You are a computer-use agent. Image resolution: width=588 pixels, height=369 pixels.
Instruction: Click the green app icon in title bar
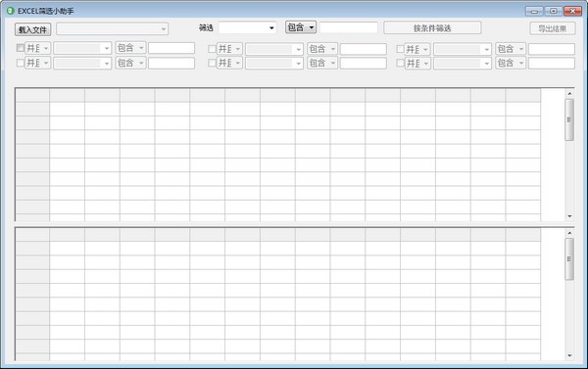pyautogui.click(x=10, y=11)
